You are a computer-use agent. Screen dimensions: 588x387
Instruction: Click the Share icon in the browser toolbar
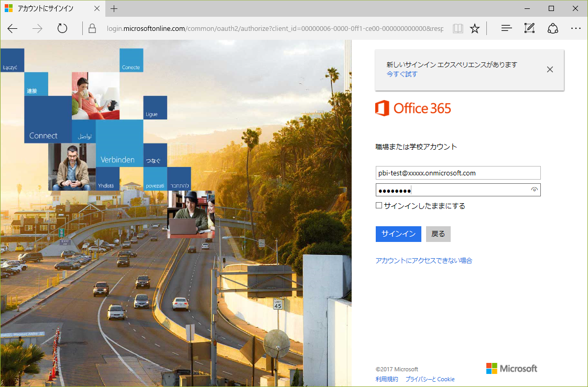coord(553,28)
